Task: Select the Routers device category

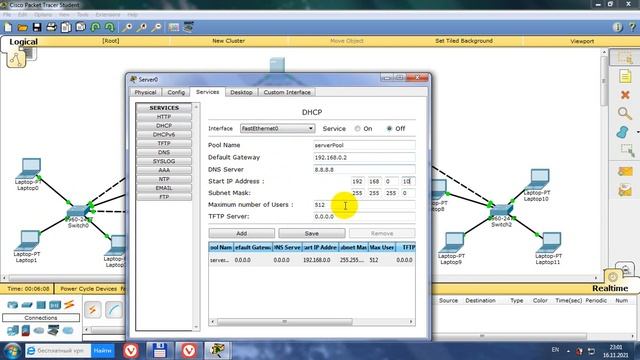Action: click(x=12, y=305)
